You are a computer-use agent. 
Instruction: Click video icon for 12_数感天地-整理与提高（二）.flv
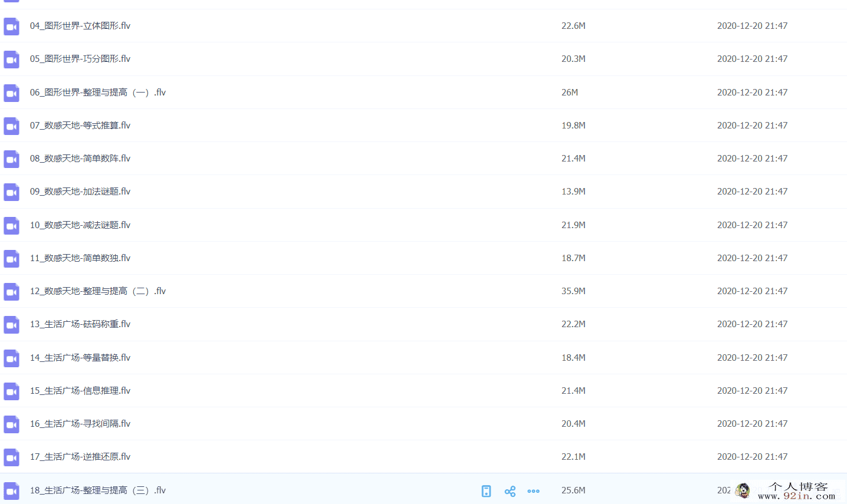[11, 292]
